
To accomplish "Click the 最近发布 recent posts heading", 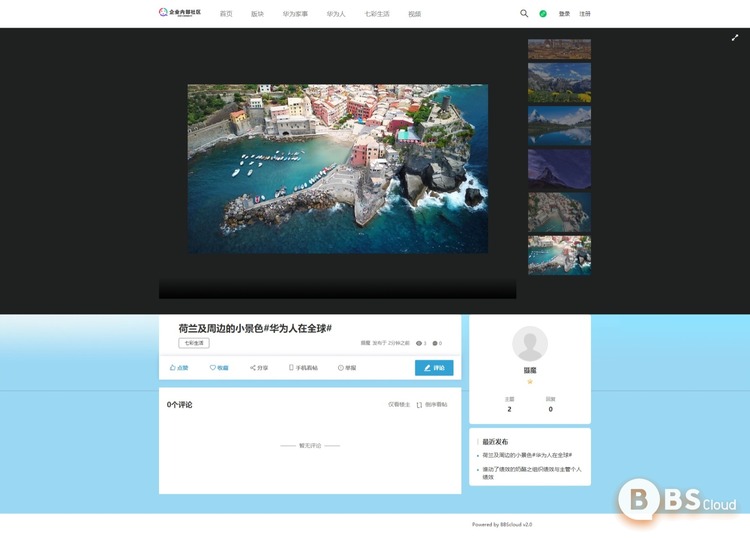I will click(x=495, y=441).
